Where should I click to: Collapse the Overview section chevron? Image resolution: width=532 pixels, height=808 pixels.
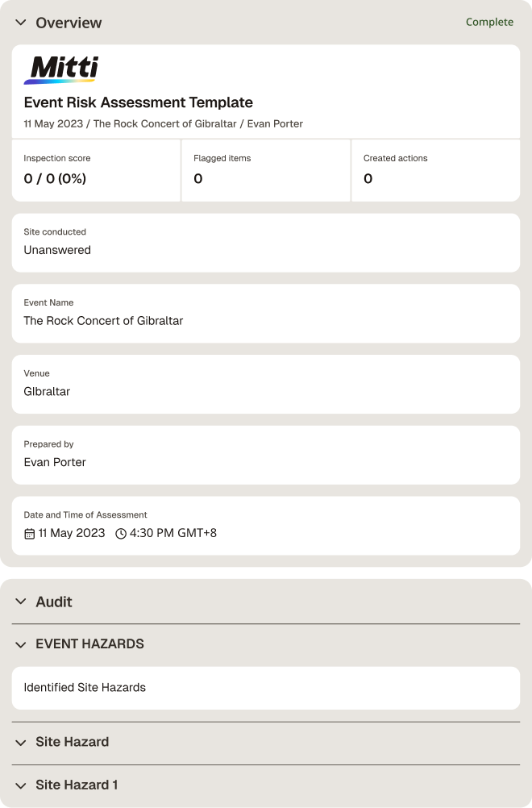tap(21, 23)
